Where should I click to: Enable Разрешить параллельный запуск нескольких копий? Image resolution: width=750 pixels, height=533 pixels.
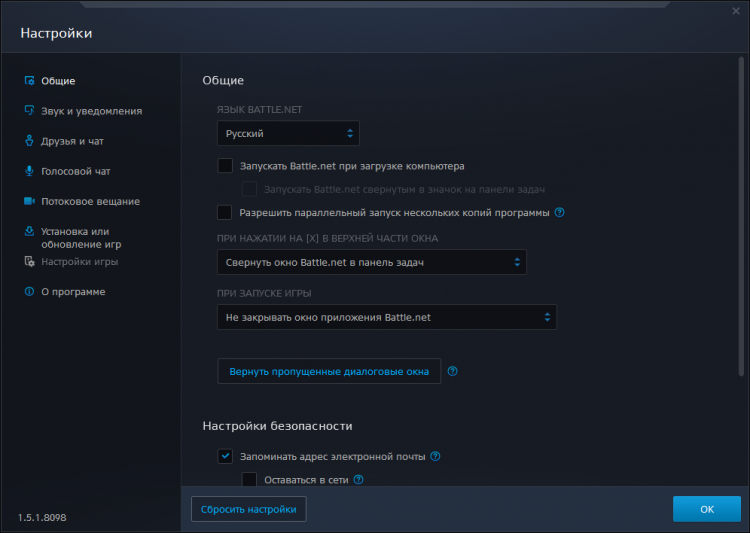coord(224,212)
